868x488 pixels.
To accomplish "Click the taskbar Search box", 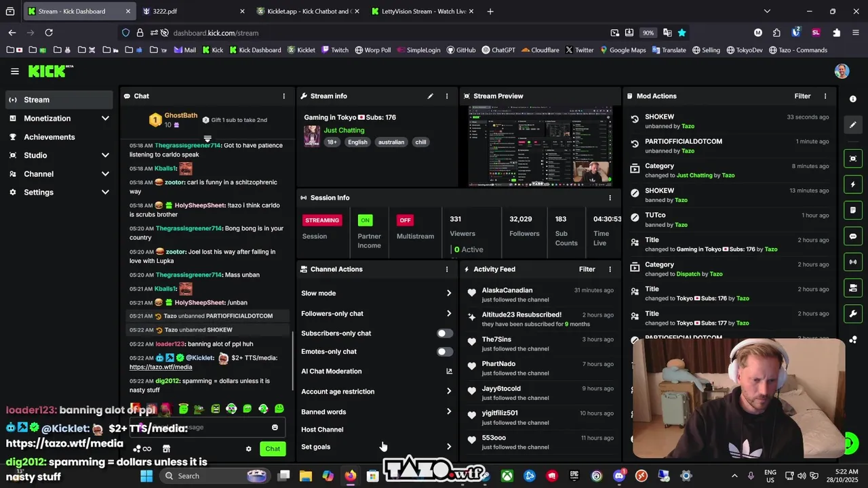I will click(x=214, y=476).
